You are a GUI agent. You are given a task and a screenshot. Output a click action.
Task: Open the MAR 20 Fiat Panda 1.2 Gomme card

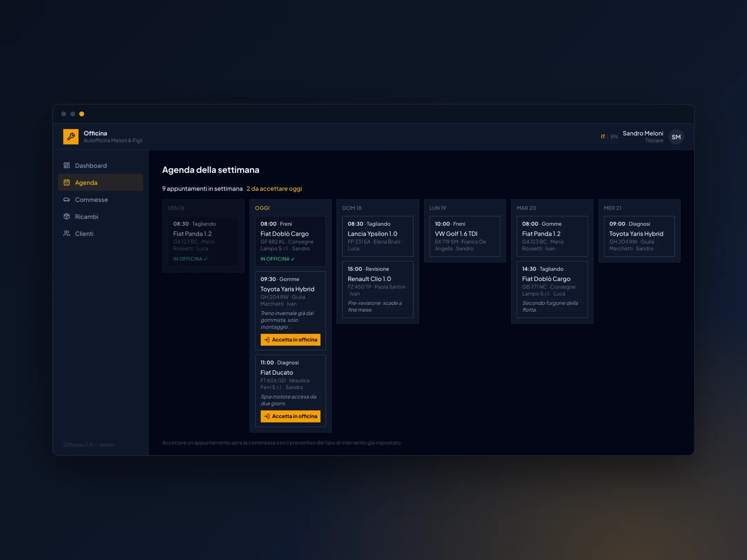pos(552,236)
